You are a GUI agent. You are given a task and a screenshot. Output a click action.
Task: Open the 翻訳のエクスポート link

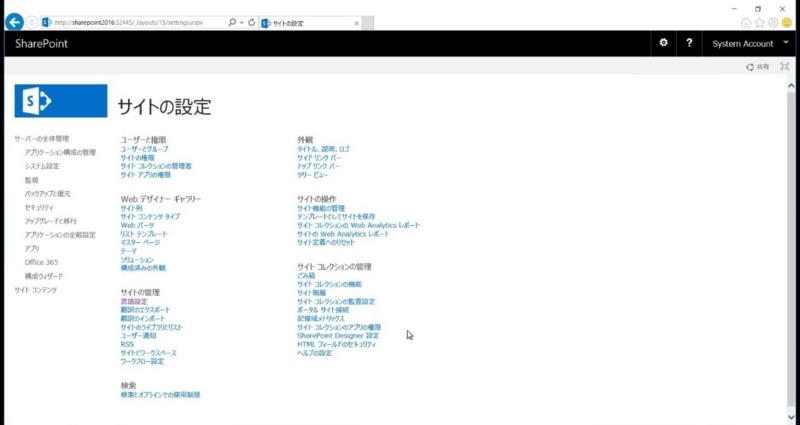(x=145, y=310)
